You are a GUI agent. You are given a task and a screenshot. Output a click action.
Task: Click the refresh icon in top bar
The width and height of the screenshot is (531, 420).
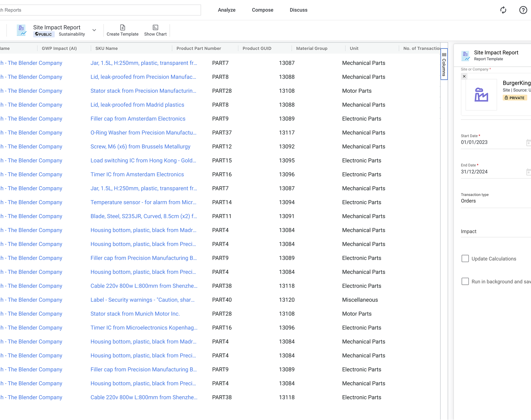point(503,10)
